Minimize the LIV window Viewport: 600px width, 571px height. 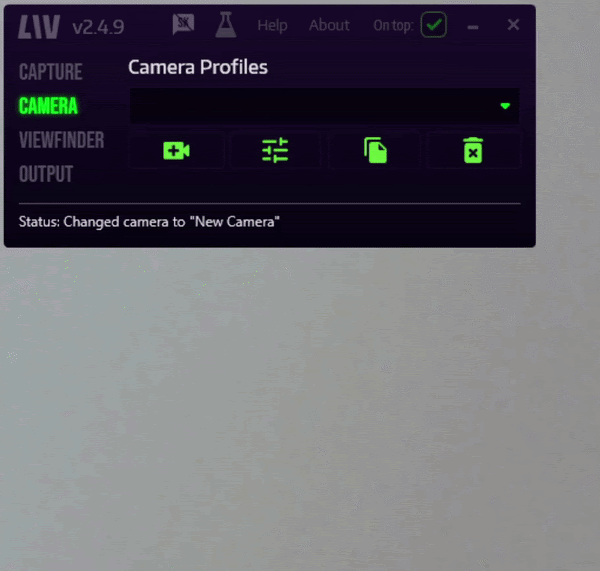473,27
